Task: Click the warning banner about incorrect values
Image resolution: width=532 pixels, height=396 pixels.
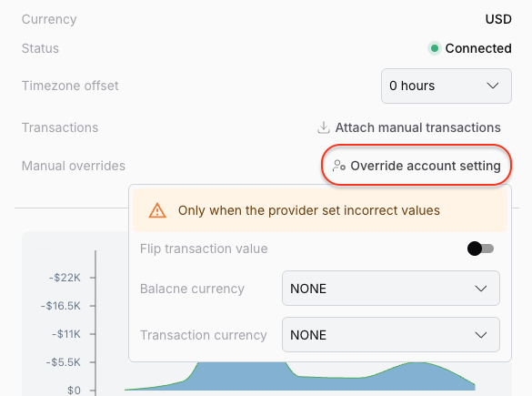Action: tap(320, 210)
